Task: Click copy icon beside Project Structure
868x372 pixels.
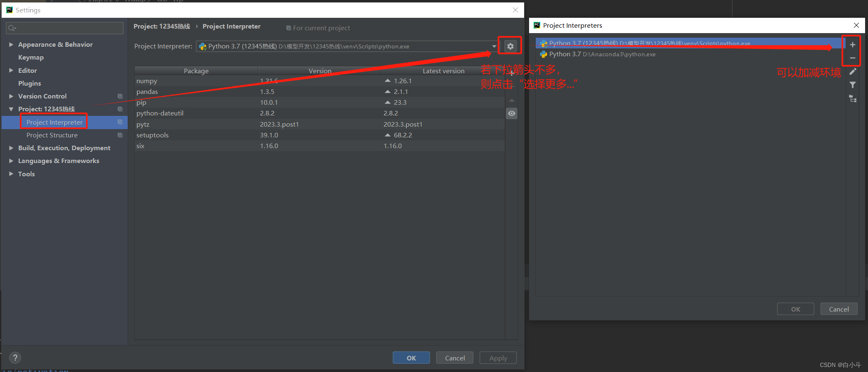Action: 120,135
